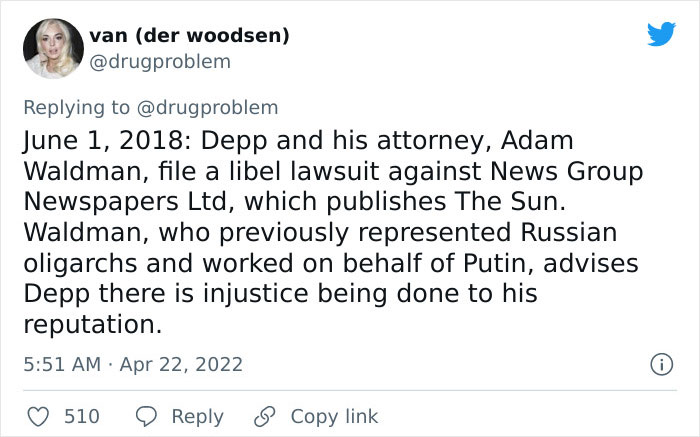Viewport: 700px width, 437px height.
Task: Click Copy link text
Action: (334, 416)
